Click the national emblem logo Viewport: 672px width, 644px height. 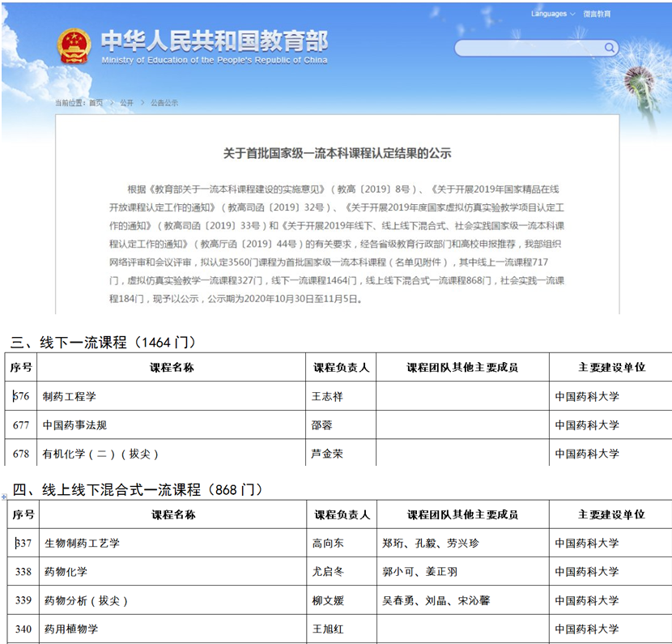74,46
